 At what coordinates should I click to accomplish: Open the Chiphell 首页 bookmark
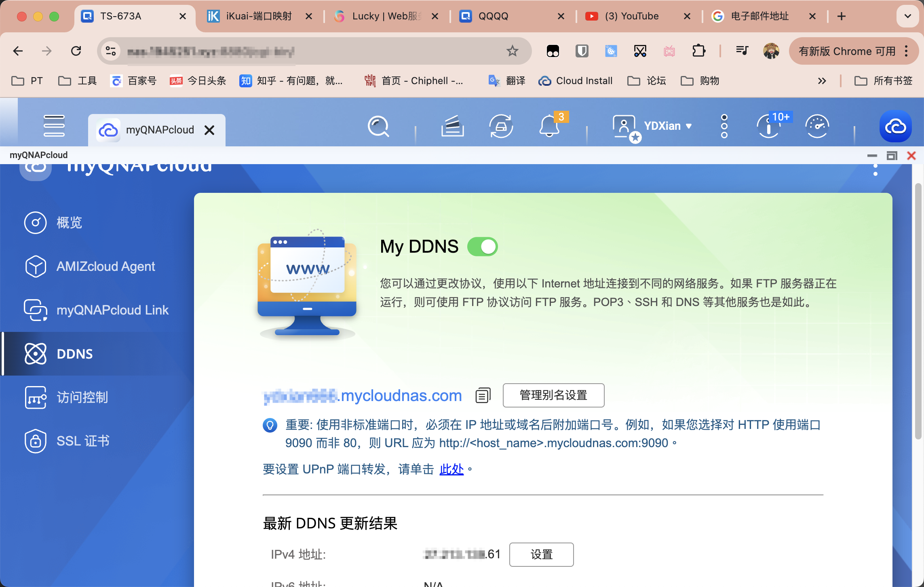point(413,81)
